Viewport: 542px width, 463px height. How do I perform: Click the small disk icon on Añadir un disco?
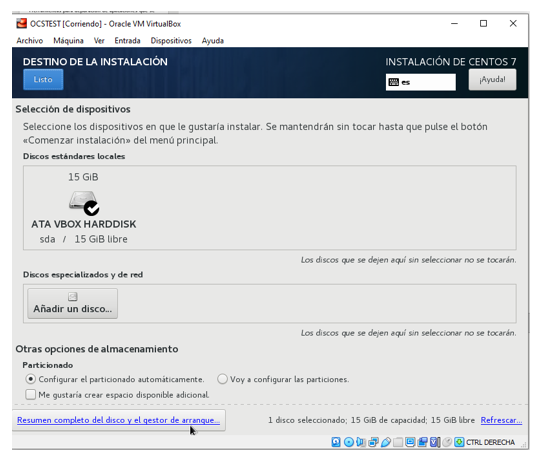tap(73, 296)
